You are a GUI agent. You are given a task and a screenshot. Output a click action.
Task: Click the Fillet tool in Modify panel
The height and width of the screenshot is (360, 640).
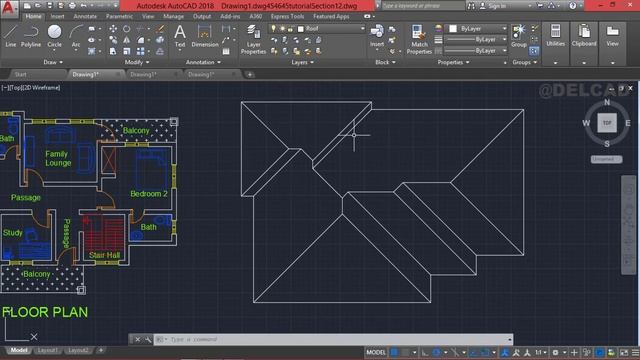coord(140,40)
